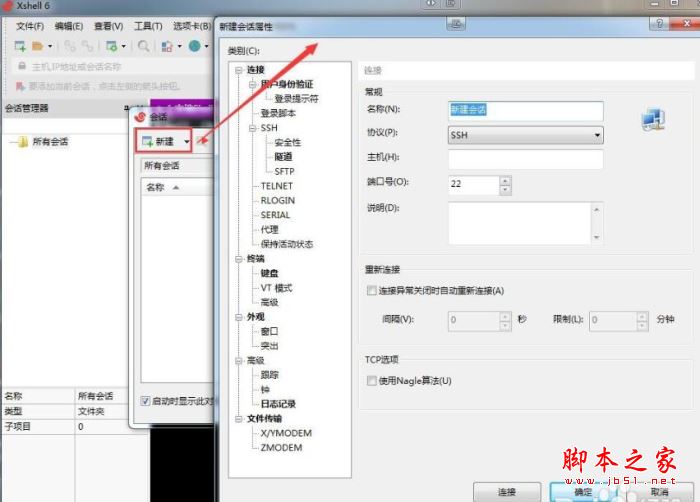The width and height of the screenshot is (700, 502).
Task: Collapse the 外观 tree node
Action: click(x=239, y=317)
